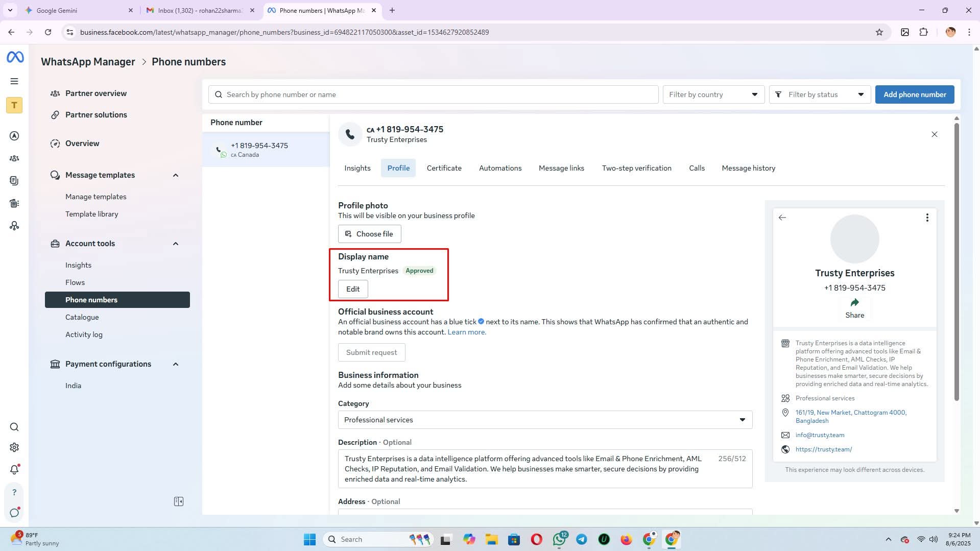The width and height of the screenshot is (980, 551).
Task: Bookmark this page with the star icon
Action: (x=879, y=32)
